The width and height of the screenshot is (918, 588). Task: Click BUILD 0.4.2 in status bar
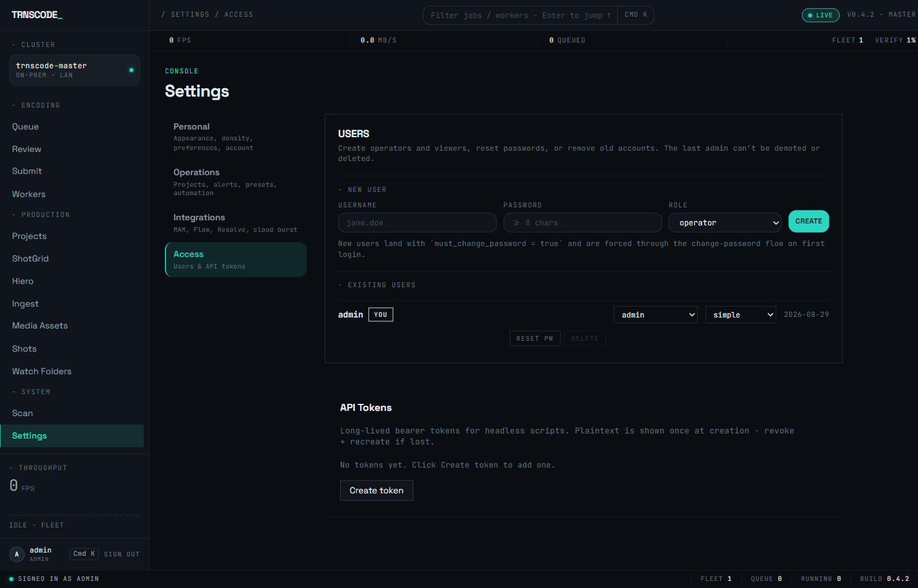click(885, 579)
